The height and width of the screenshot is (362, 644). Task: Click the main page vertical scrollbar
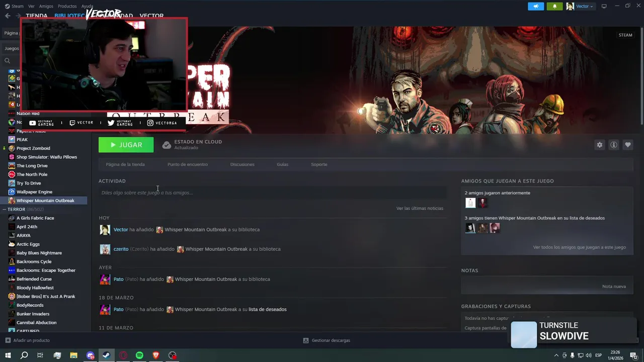pyautogui.click(x=641, y=75)
